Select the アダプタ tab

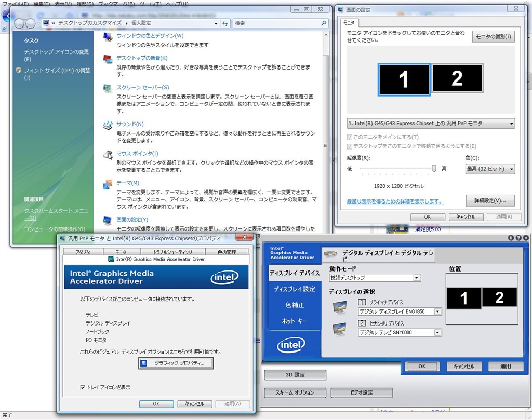pyautogui.click(x=83, y=252)
